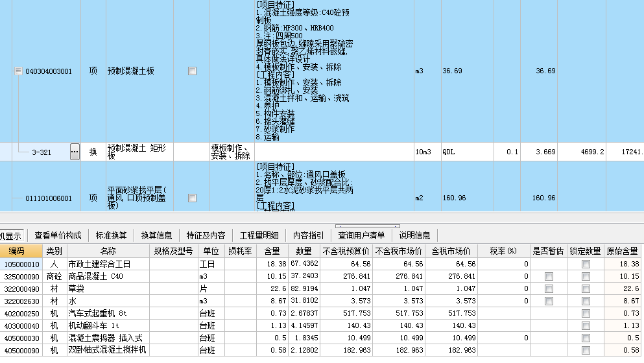Viewport: 644px width, 363px height.
Task: Click the 税率(%) column header
Action: point(503,251)
